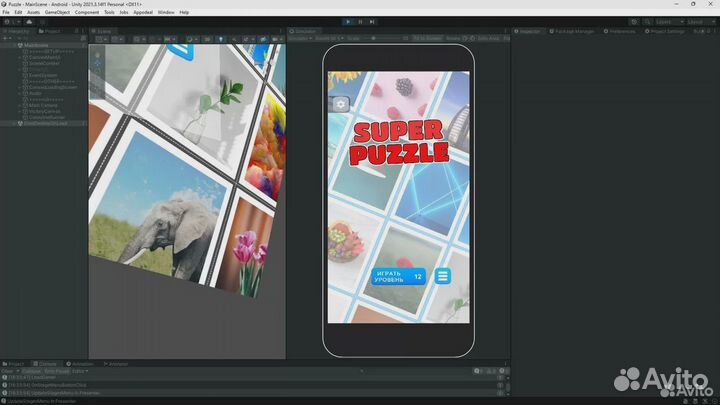Toggle the 2D view button in Scene toolbar
Viewport: 720px width, 405px height.
(x=207, y=39)
